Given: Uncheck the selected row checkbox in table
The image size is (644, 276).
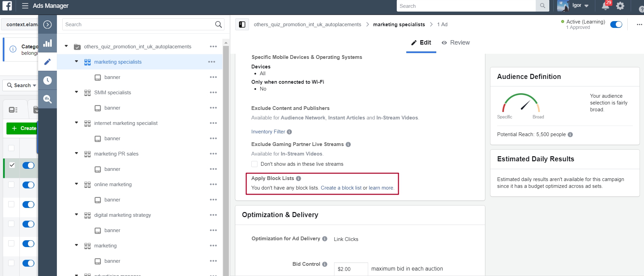Looking at the screenshot, I should pos(12,165).
